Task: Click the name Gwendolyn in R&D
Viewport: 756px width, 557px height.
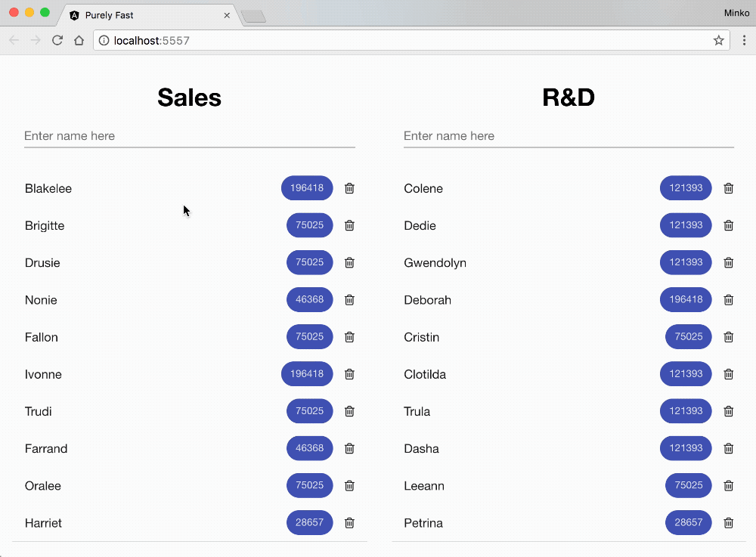Action: point(435,263)
